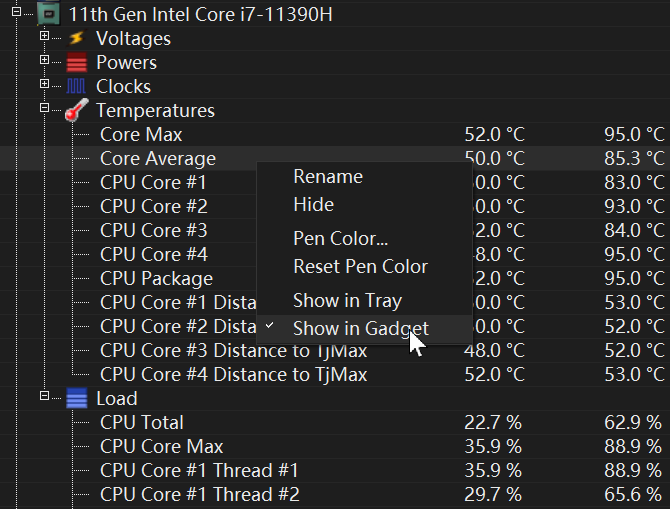670x509 pixels.
Task: Choose Rename from the context menu
Action: (x=364, y=177)
